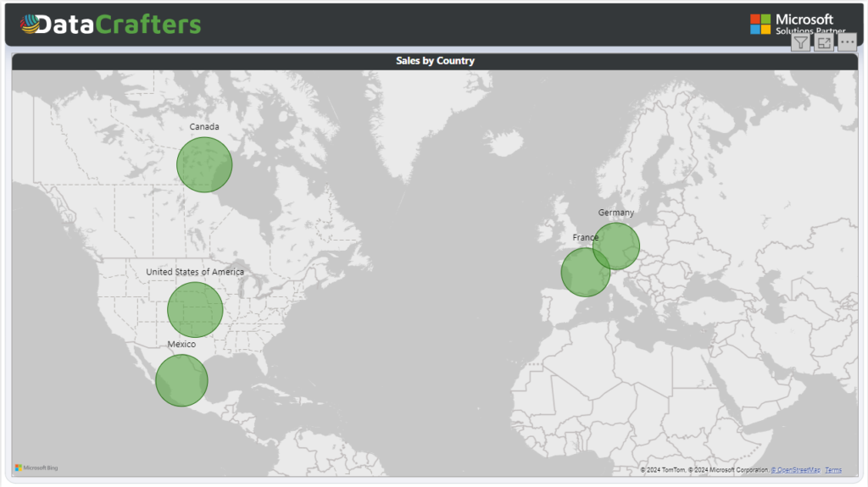The height and width of the screenshot is (487, 868).
Task: Open the OpenStreetMap attribution link
Action: 795,470
